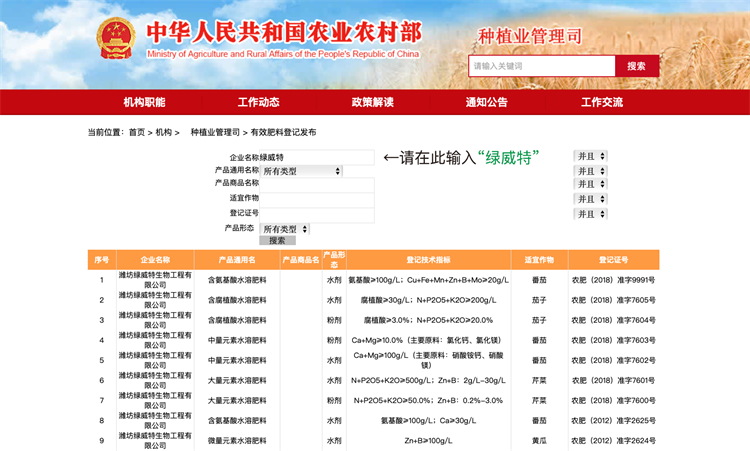The image size is (750, 451).
Task: Open 并且 dropdown beside 企业名称
Action: coord(590,156)
